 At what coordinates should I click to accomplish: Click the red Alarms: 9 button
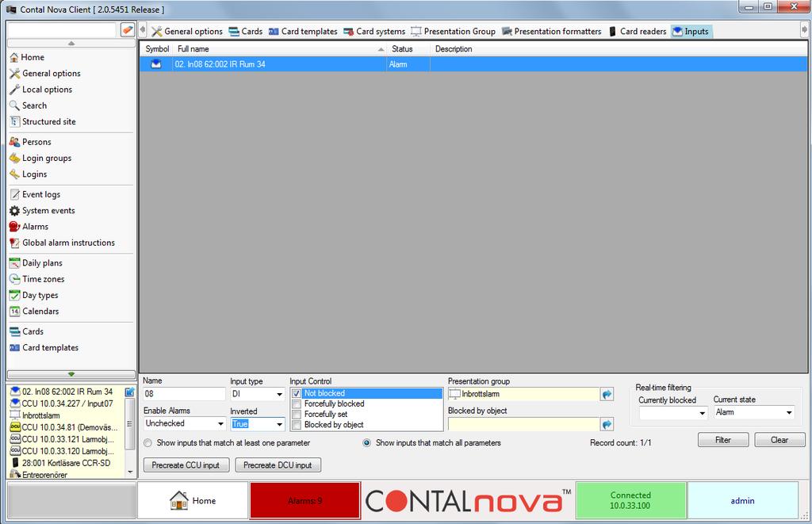[x=305, y=501]
